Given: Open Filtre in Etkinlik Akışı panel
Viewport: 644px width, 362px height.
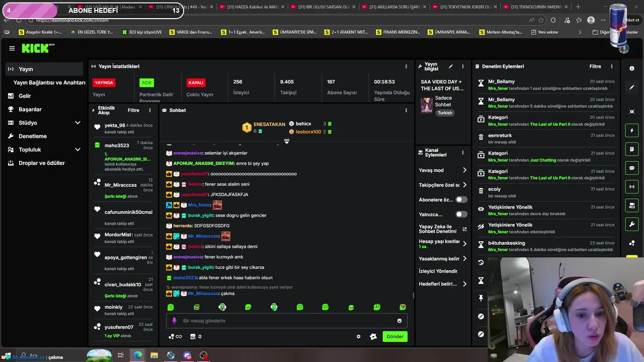Looking at the screenshot, I should [x=133, y=110].
